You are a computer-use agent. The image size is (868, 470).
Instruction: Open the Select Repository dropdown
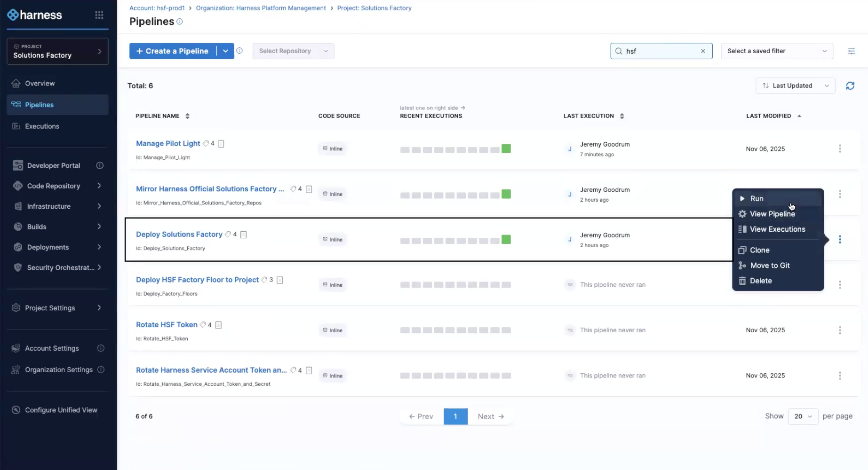(293, 51)
